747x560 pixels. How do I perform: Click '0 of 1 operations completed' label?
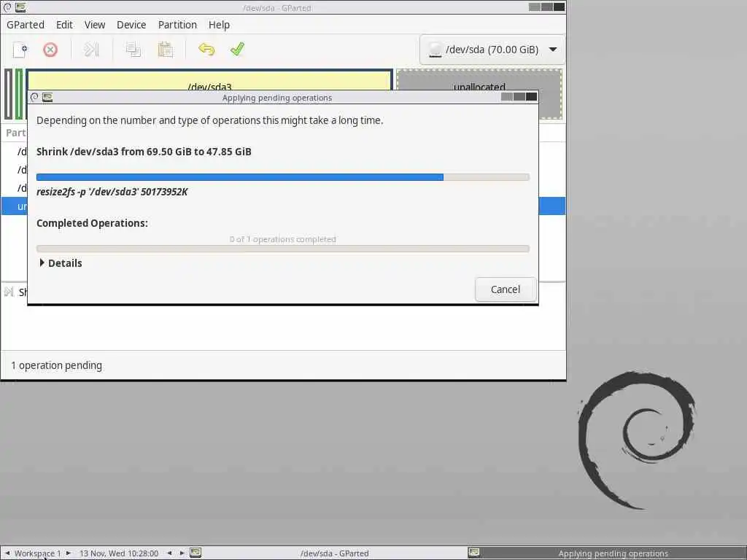(x=282, y=239)
